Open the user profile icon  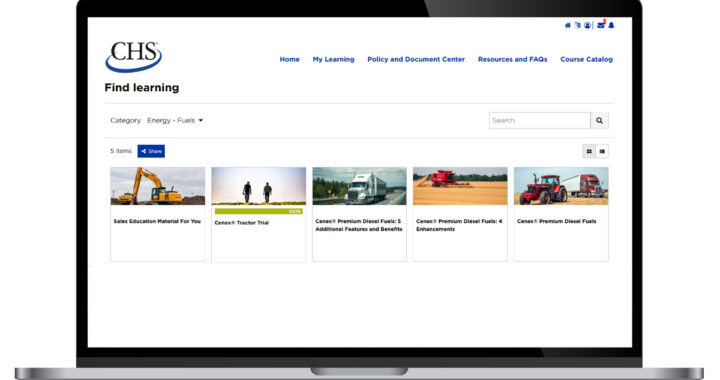(587, 25)
